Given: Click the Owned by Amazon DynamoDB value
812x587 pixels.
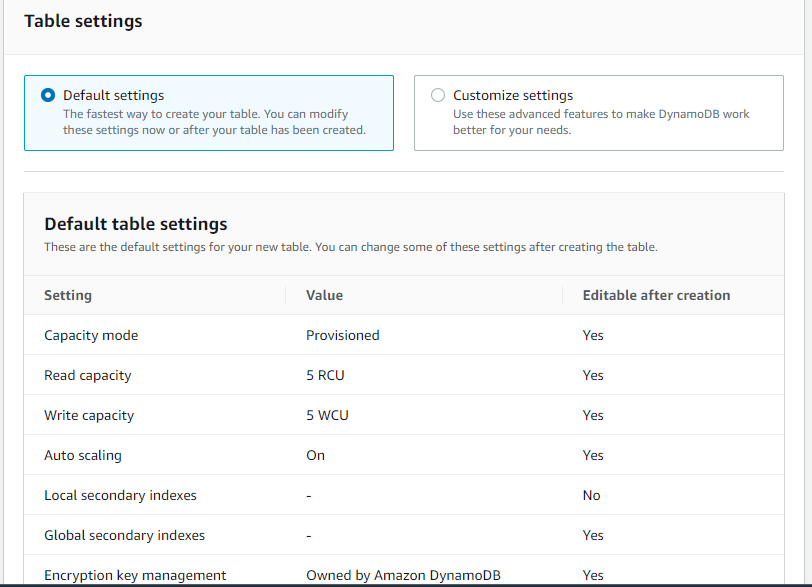Looking at the screenshot, I should point(403,575).
